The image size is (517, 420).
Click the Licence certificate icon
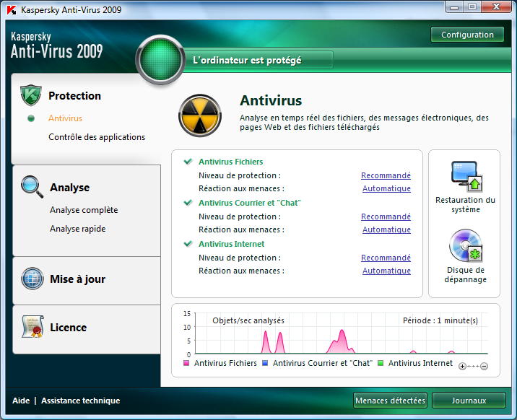pyautogui.click(x=32, y=327)
